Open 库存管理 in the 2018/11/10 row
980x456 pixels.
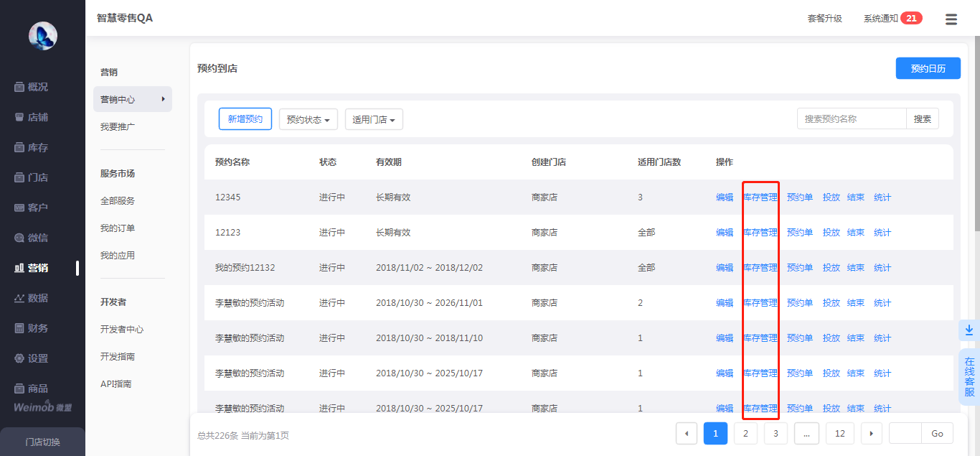point(760,338)
